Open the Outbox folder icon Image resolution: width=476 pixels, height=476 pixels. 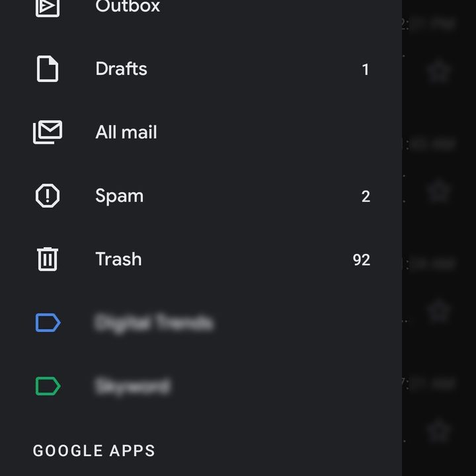point(48,7)
